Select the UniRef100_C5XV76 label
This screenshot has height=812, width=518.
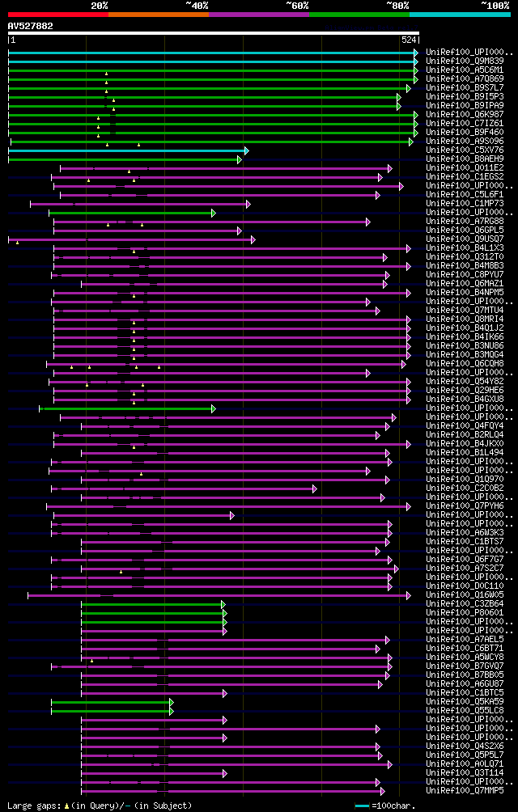click(x=464, y=150)
